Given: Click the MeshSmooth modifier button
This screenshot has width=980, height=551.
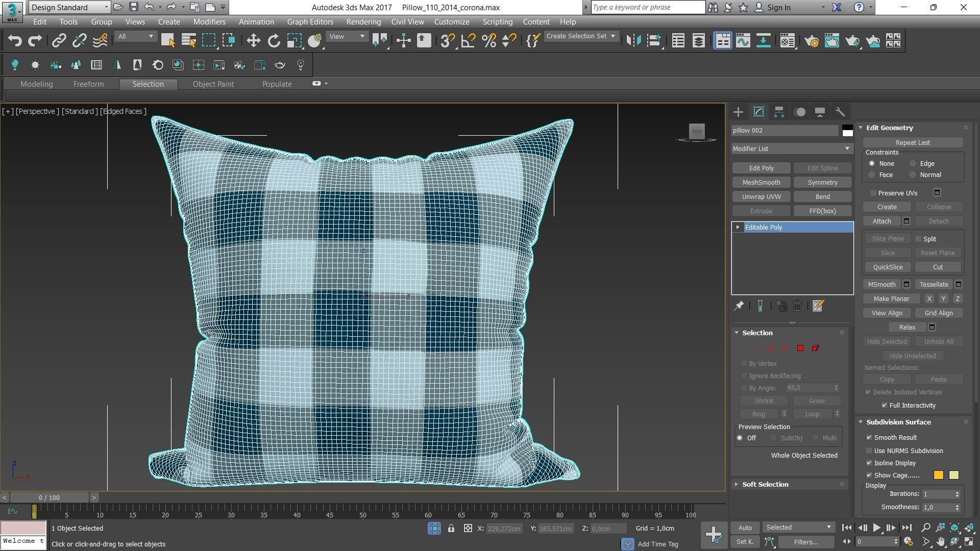Looking at the screenshot, I should pos(761,183).
